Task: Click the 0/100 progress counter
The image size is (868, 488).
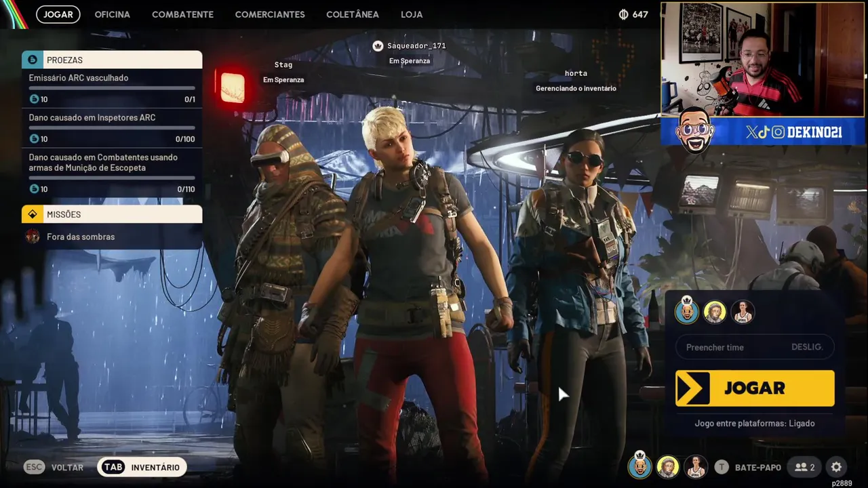Action: [x=185, y=139]
